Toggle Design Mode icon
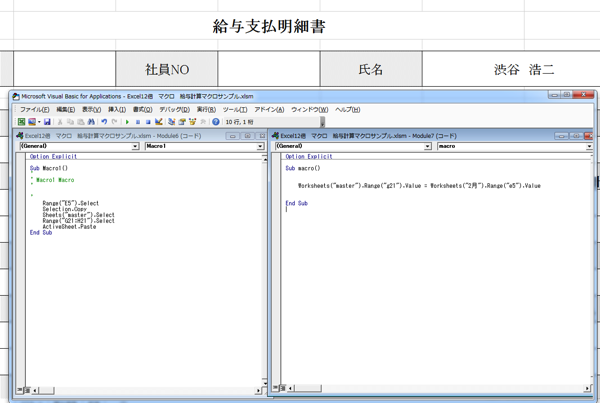 click(x=158, y=122)
